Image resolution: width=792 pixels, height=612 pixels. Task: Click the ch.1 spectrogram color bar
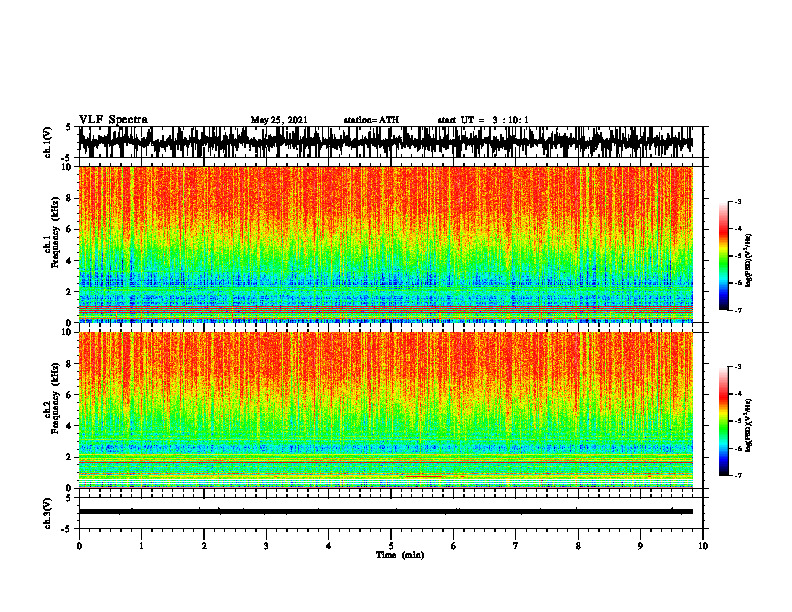pyautogui.click(x=724, y=256)
